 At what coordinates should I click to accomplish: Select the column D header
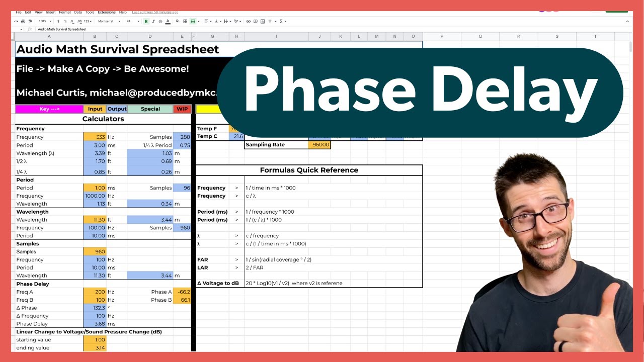point(150,36)
